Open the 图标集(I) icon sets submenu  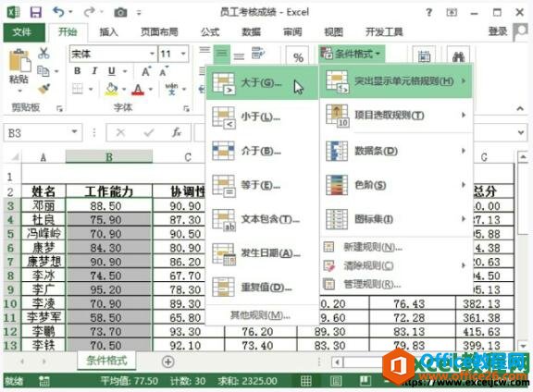396,219
